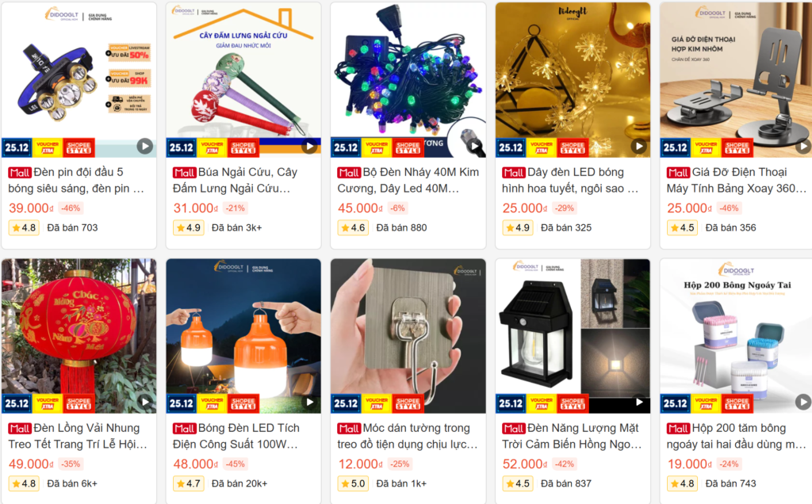The height and width of the screenshot is (504, 812).
Task: Play video on snowflake LED string product
Action: pos(639,147)
